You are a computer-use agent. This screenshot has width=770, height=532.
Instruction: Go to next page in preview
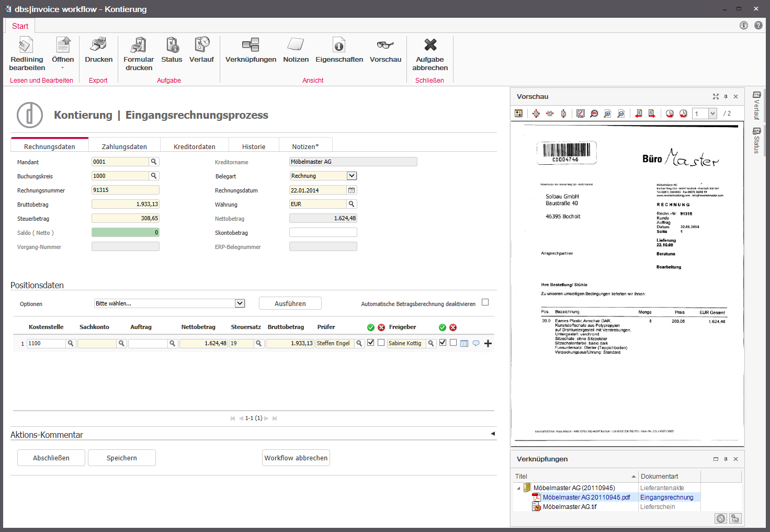[652, 114]
